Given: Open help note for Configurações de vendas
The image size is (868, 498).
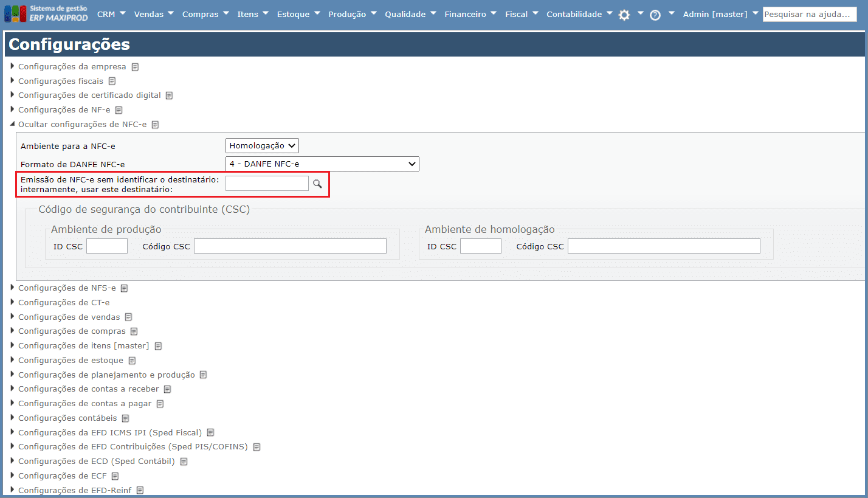Looking at the screenshot, I should click(129, 317).
